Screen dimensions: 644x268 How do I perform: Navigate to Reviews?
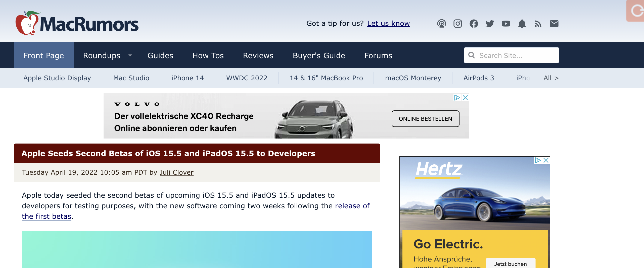258,55
